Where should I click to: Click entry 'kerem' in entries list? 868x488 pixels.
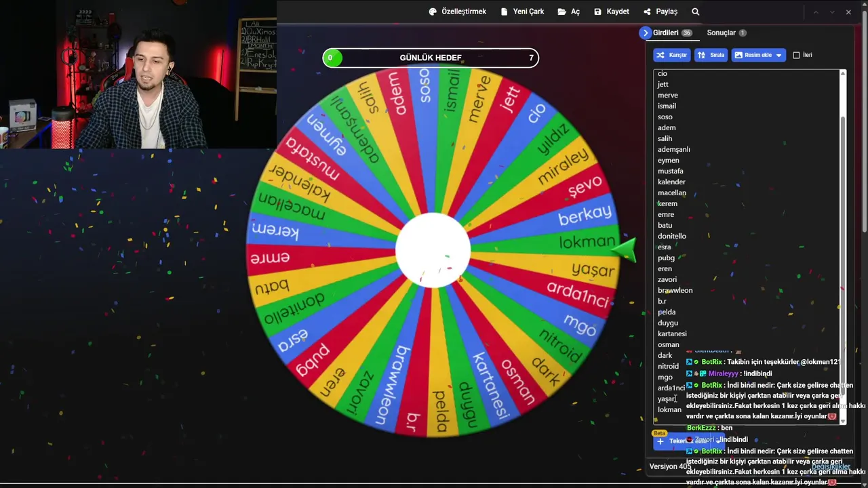667,203
